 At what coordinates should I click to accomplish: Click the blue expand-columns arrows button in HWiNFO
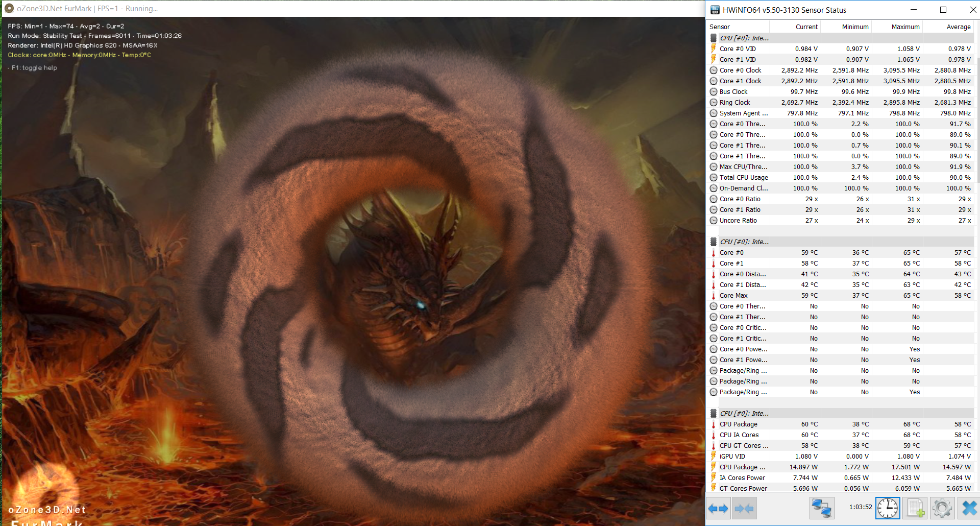click(718, 509)
